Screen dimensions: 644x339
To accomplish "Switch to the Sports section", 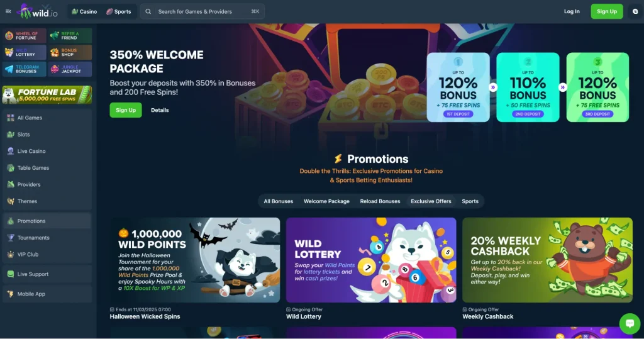I will (x=118, y=11).
